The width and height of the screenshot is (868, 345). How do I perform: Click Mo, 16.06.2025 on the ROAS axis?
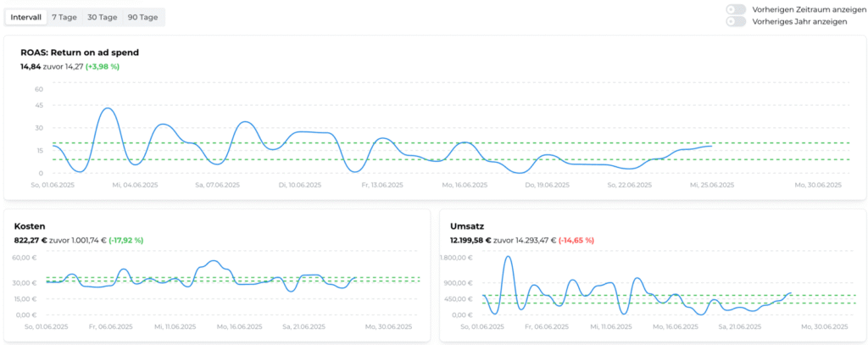[465, 184]
